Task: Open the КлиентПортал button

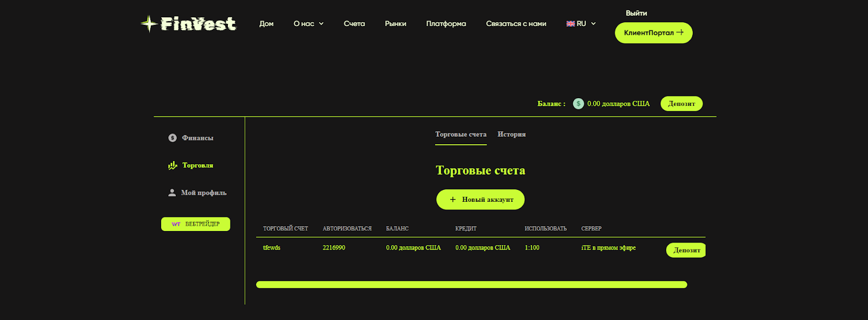Action: [x=654, y=33]
